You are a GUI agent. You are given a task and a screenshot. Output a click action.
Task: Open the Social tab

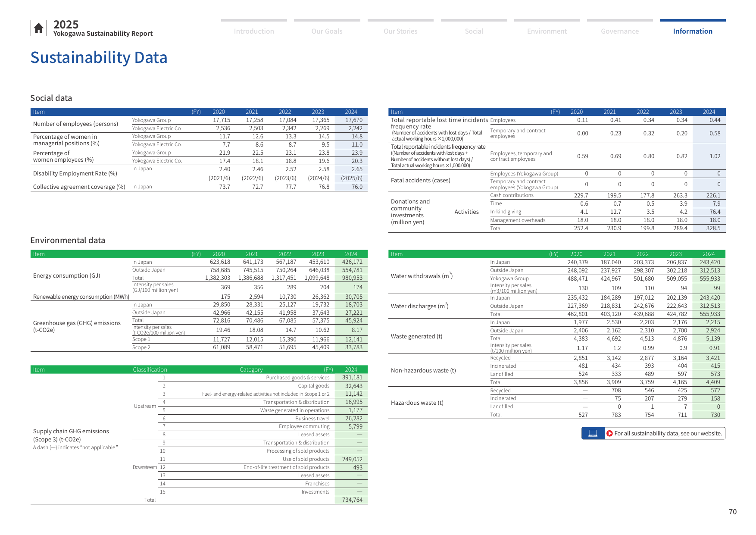(474, 31)
